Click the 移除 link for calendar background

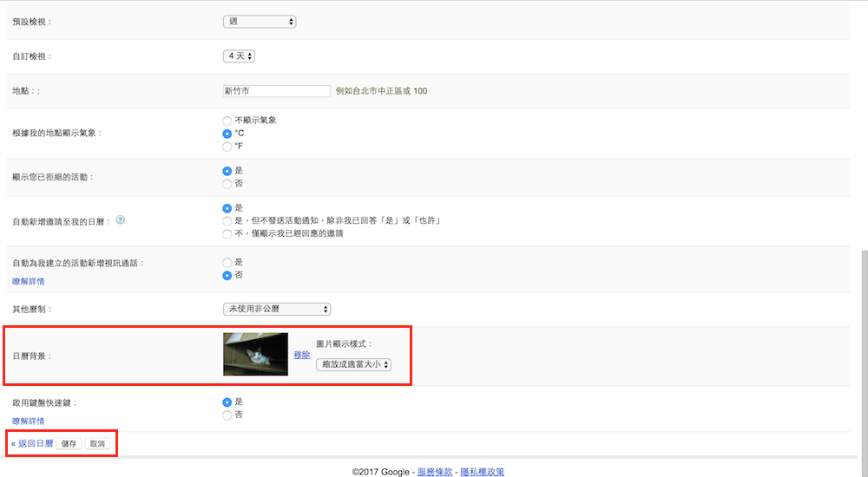[302, 355]
